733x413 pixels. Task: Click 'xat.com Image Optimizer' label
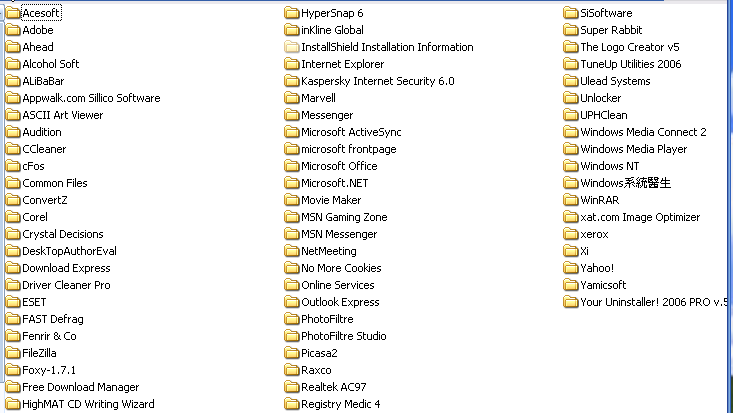640,217
